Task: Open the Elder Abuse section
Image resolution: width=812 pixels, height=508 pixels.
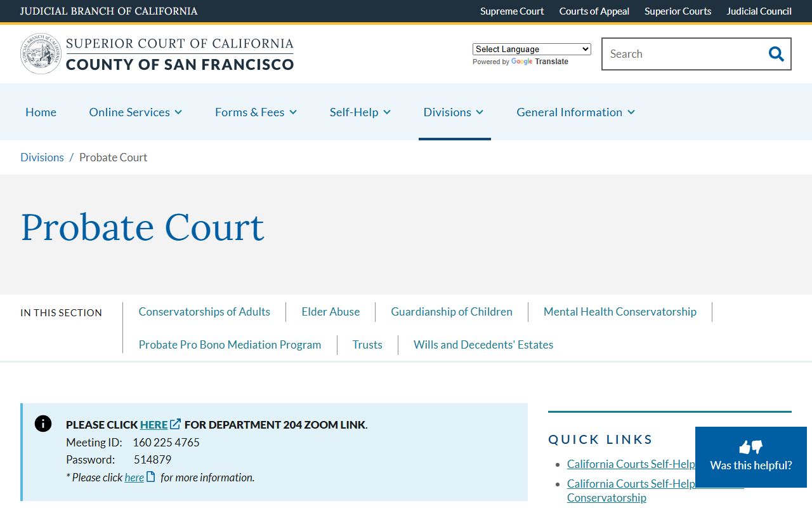Action: point(331,312)
